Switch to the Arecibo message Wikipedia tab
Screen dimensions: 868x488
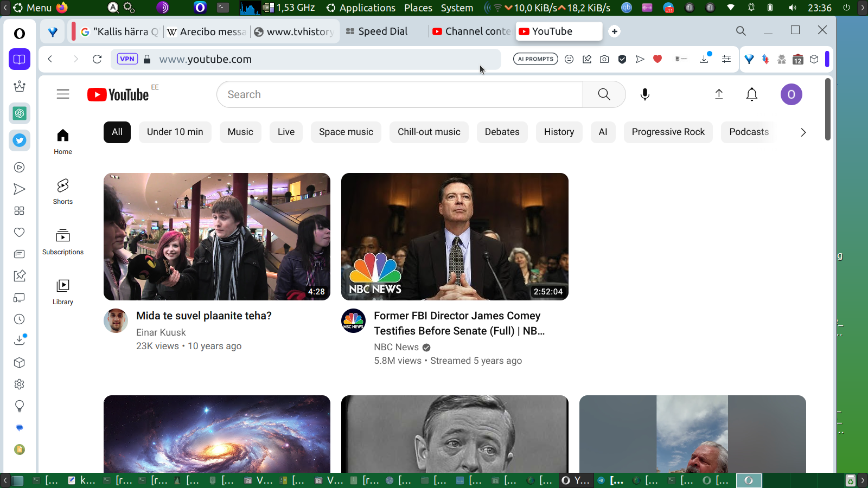207,31
